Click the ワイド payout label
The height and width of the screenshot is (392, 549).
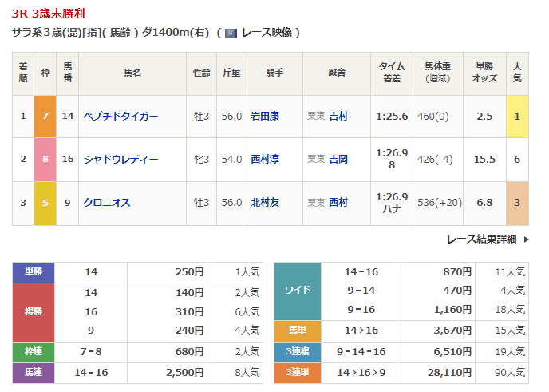[x=297, y=291]
